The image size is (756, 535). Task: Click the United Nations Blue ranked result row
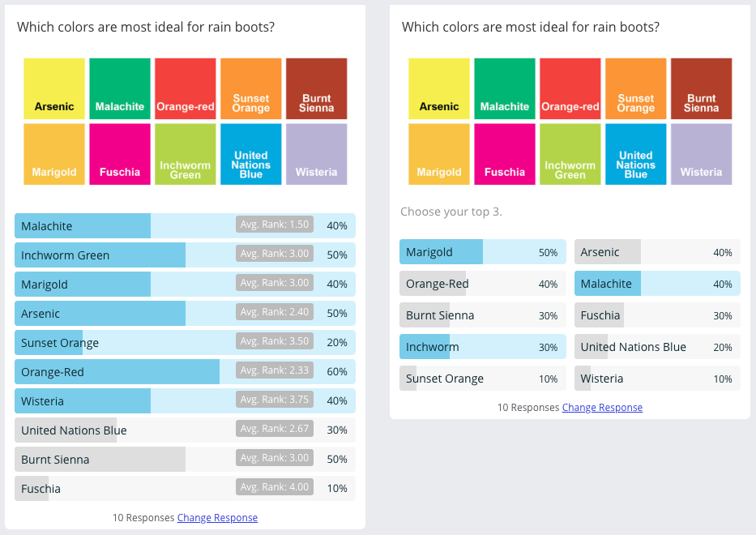[x=185, y=430]
